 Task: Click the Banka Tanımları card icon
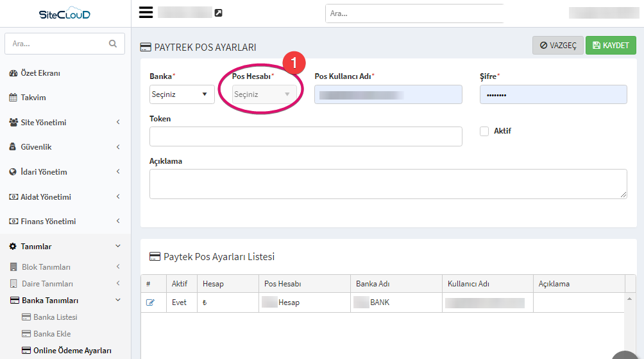14,301
